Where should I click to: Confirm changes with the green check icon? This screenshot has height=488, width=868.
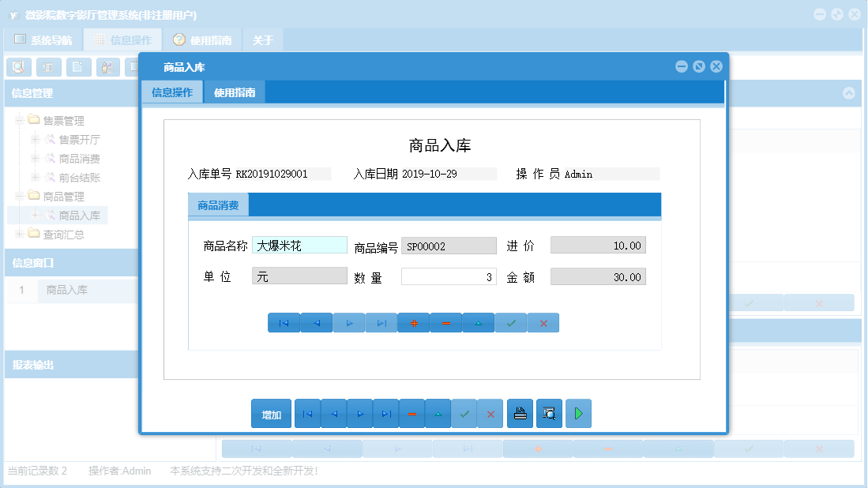[x=510, y=322]
